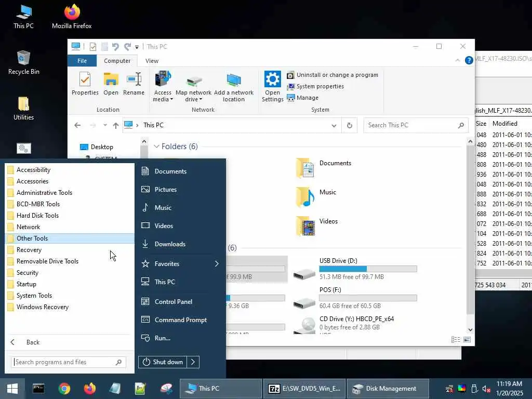
Task: Select the Videos folder in This PC
Action: click(x=317, y=226)
